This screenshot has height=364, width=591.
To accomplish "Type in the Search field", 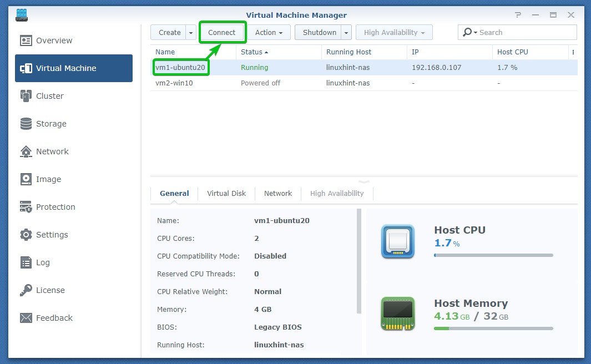I will click(524, 33).
